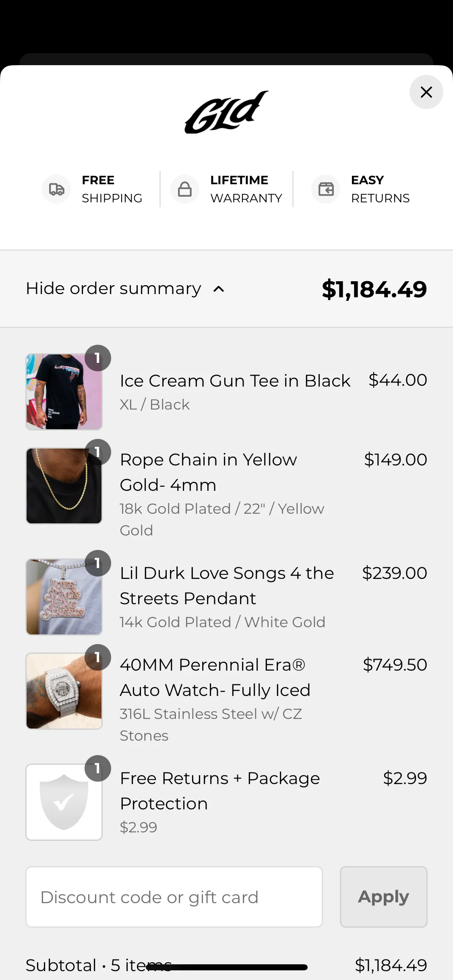The width and height of the screenshot is (453, 980).
Task: Tap quantity badge on Ice Cream Tee
Action: pyautogui.click(x=97, y=358)
